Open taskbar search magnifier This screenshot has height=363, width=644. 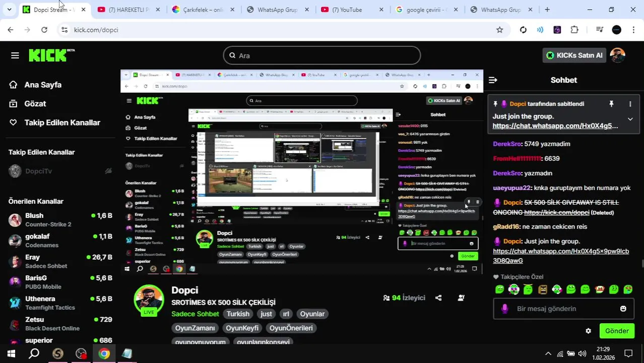tap(34, 354)
